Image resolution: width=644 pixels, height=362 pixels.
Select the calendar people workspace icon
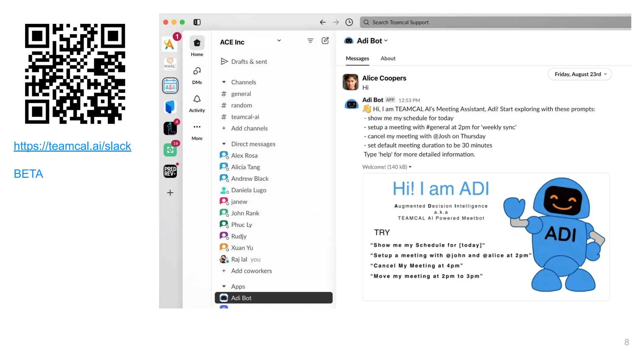coord(170,85)
